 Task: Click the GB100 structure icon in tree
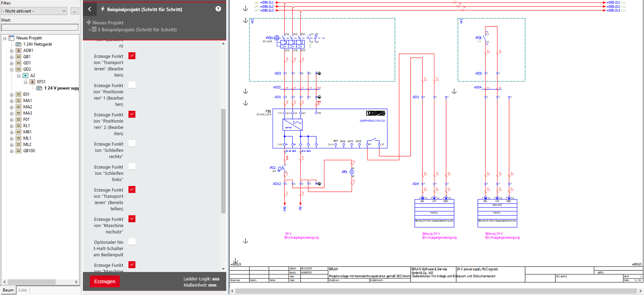[x=19, y=151]
